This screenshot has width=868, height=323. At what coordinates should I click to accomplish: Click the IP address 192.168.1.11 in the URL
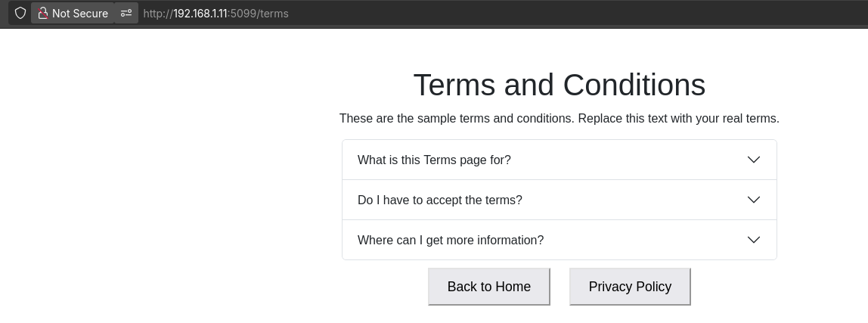coord(200,14)
